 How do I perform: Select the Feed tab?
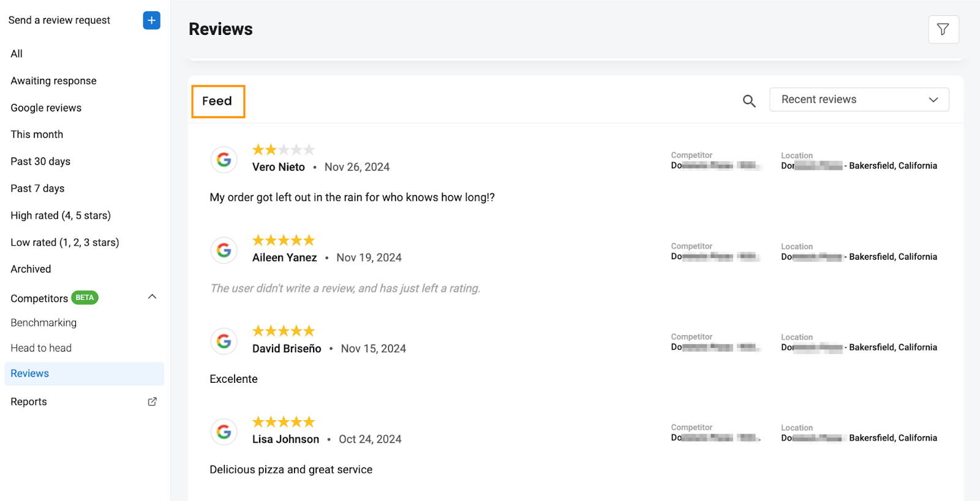218,101
